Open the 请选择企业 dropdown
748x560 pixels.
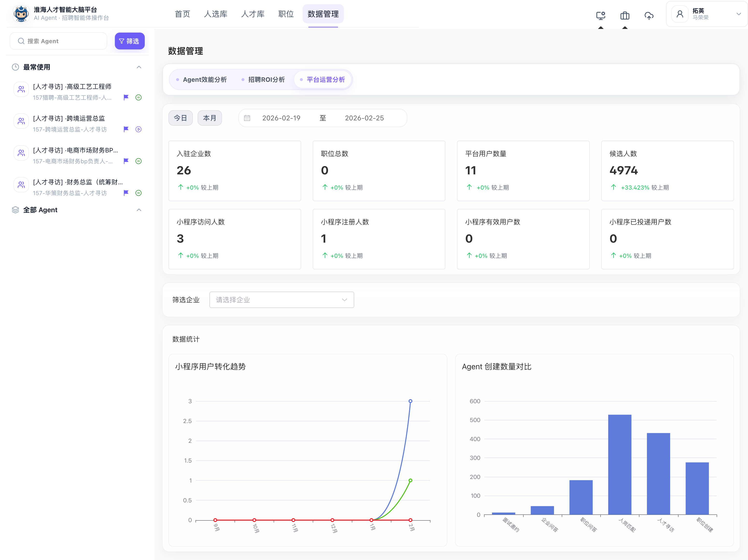click(281, 300)
